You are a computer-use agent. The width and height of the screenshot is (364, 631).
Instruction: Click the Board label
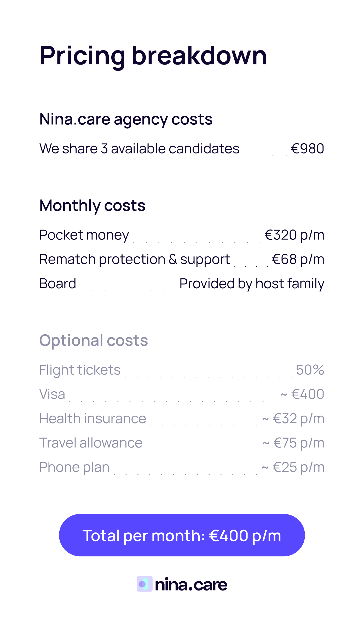point(58,284)
